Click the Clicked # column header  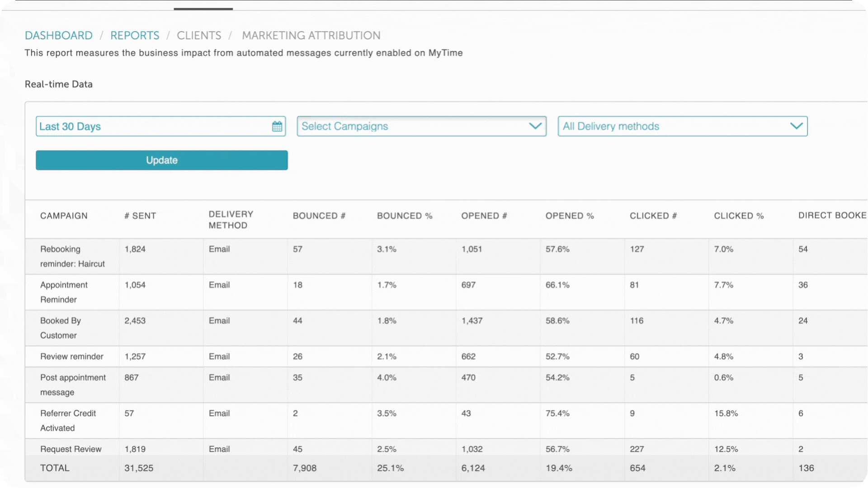click(653, 216)
